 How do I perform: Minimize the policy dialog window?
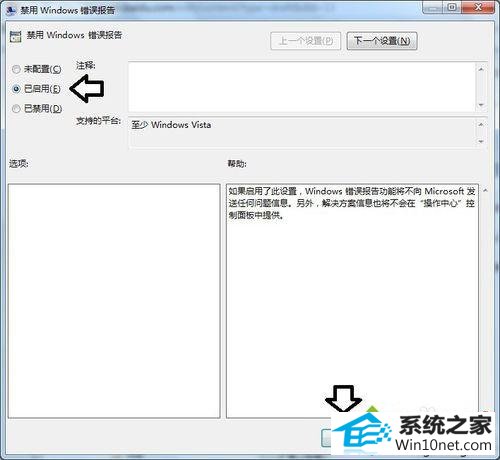432,7
